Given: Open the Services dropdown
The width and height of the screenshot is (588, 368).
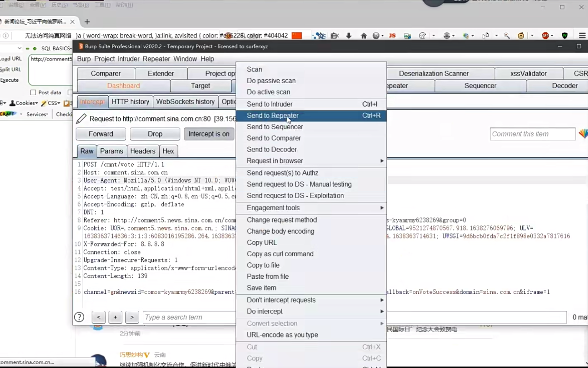Looking at the screenshot, I should tap(37, 114).
